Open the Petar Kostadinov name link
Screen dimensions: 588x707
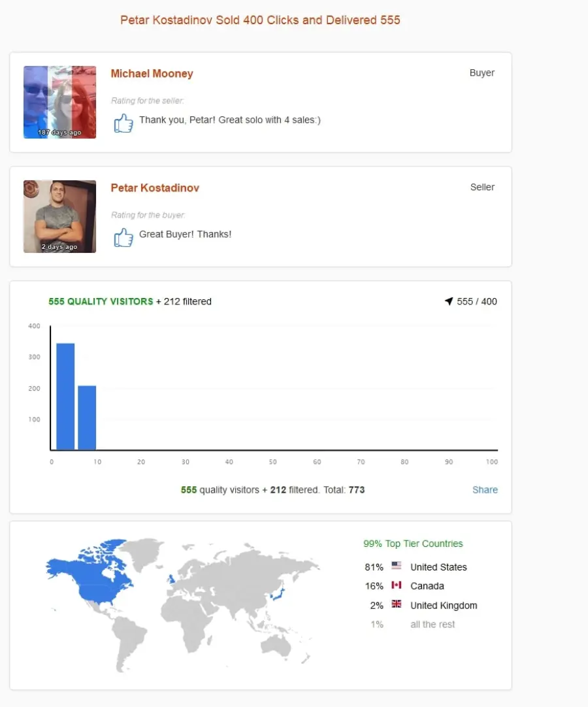point(155,188)
